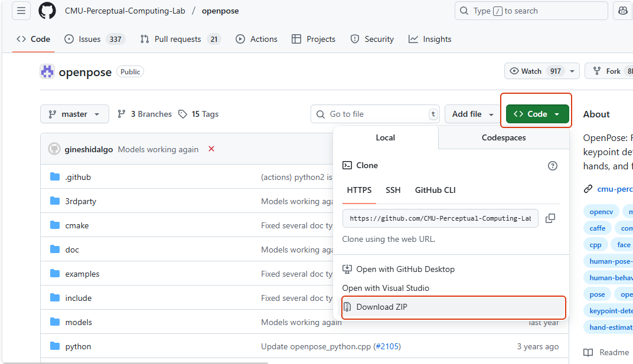Click the Type / to search box
The width and height of the screenshot is (633, 364).
coord(531,11)
